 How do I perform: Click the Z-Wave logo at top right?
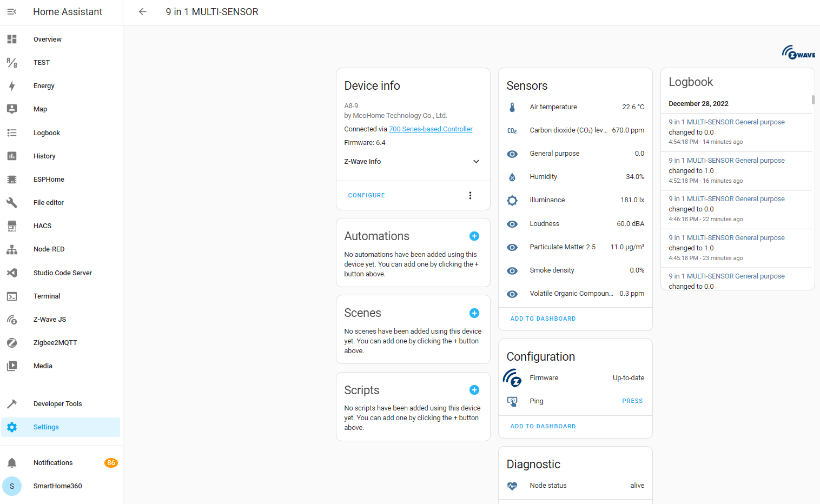[798, 52]
